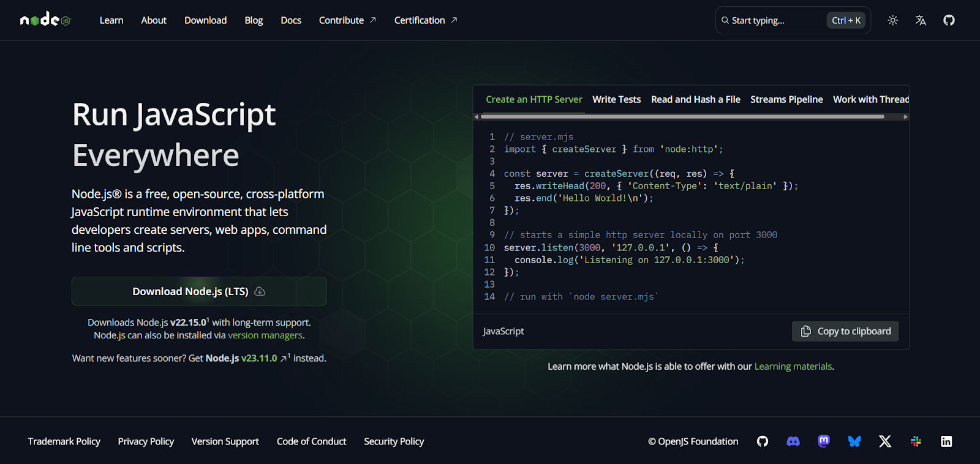Toggle the light/dark theme sun icon
Screen dimensions: 980x464
pyautogui.click(x=893, y=20)
